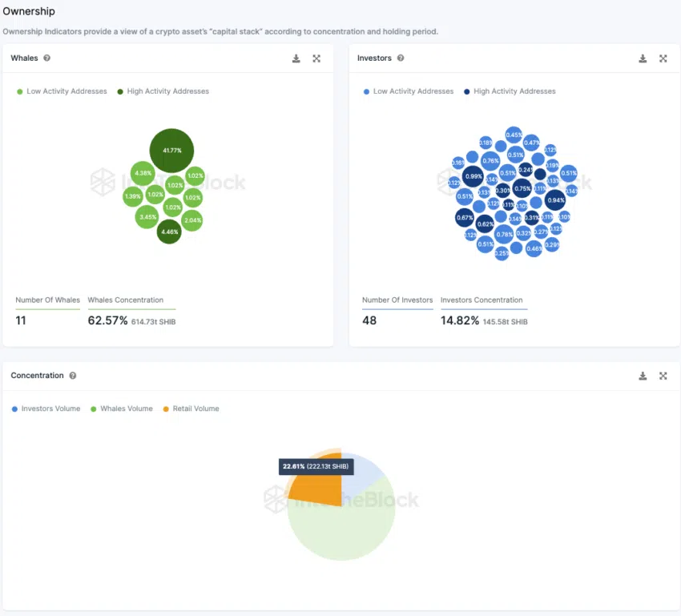Select the 0.99% high activity investor bubble
This screenshot has height=616, width=681.
[x=473, y=176]
